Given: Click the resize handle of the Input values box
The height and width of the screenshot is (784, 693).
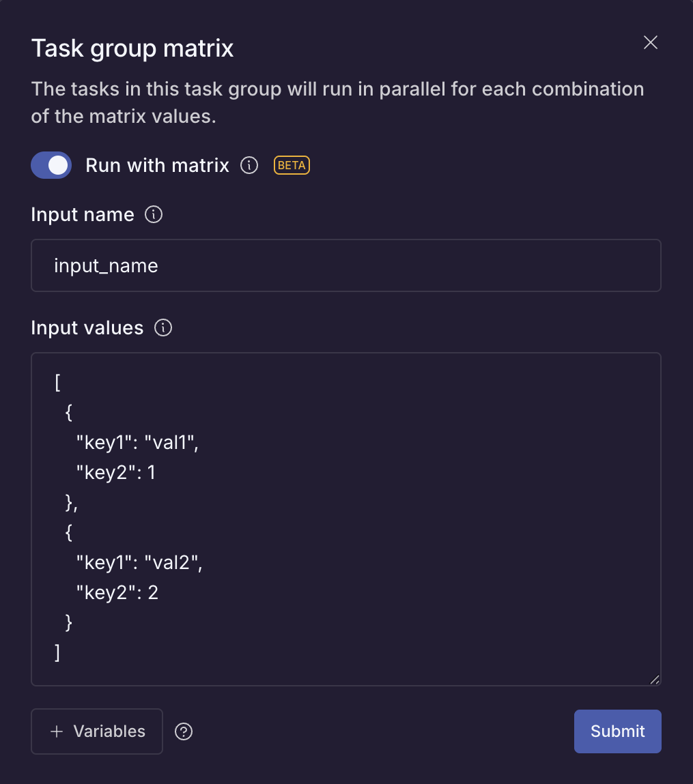Looking at the screenshot, I should [655, 680].
